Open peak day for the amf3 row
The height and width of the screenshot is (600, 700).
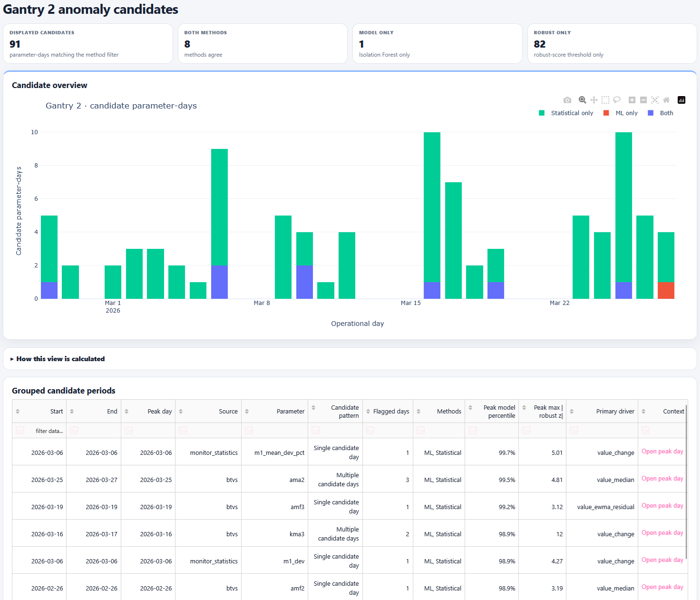662,506
